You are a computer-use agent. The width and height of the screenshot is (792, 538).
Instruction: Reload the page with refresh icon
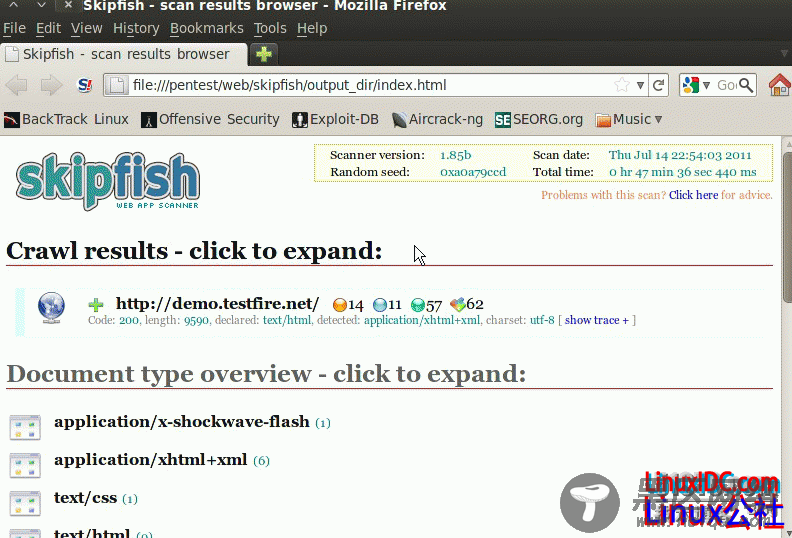658,85
